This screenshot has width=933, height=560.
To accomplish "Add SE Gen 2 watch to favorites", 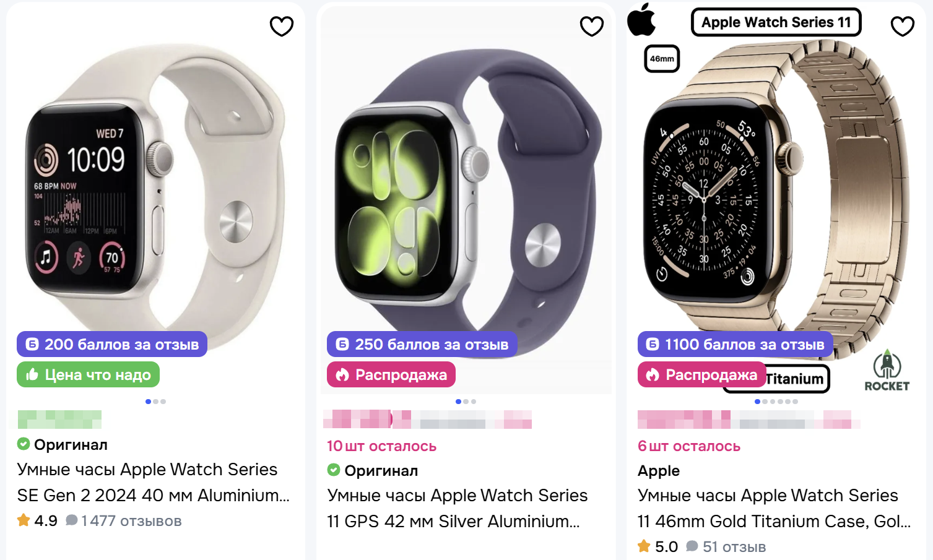I will (282, 26).
